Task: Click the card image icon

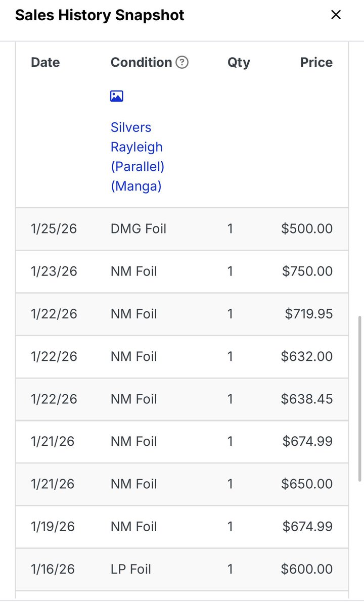Action: (117, 96)
